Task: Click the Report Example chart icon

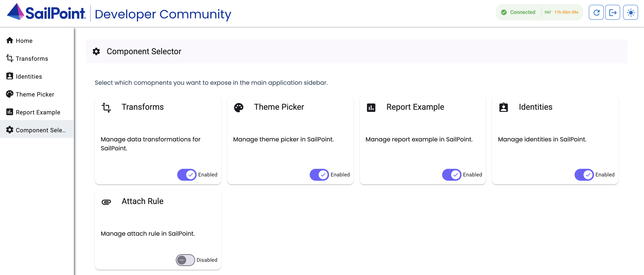Action: [x=371, y=107]
